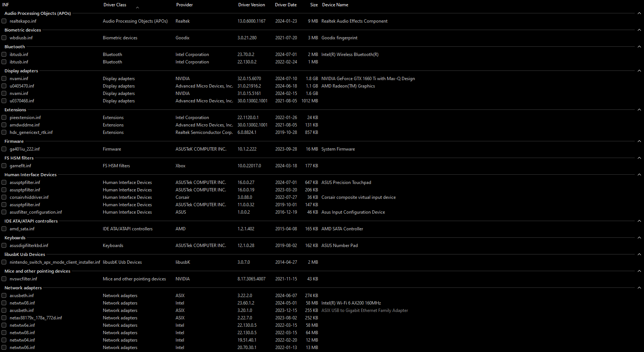Select the nvswcfilter.inf checkbox
The height and width of the screenshot is (352, 644).
[x=4, y=279]
